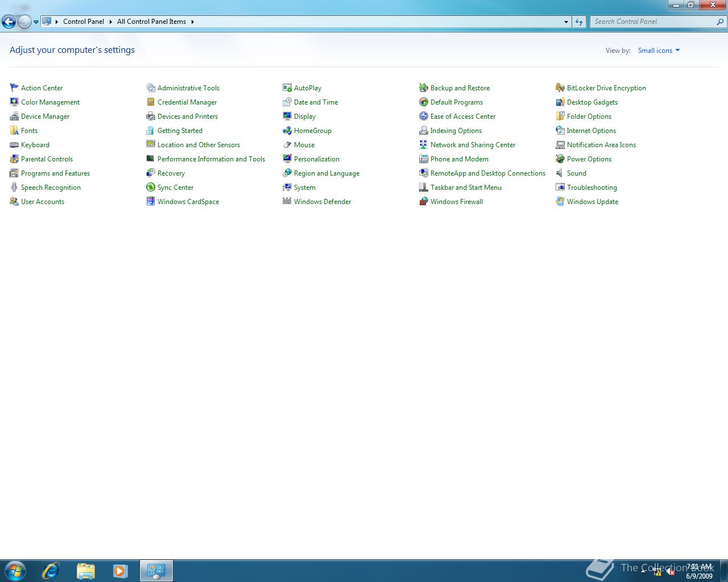Click the Devices and Printers icon
The width and height of the screenshot is (728, 582).
coord(151,116)
